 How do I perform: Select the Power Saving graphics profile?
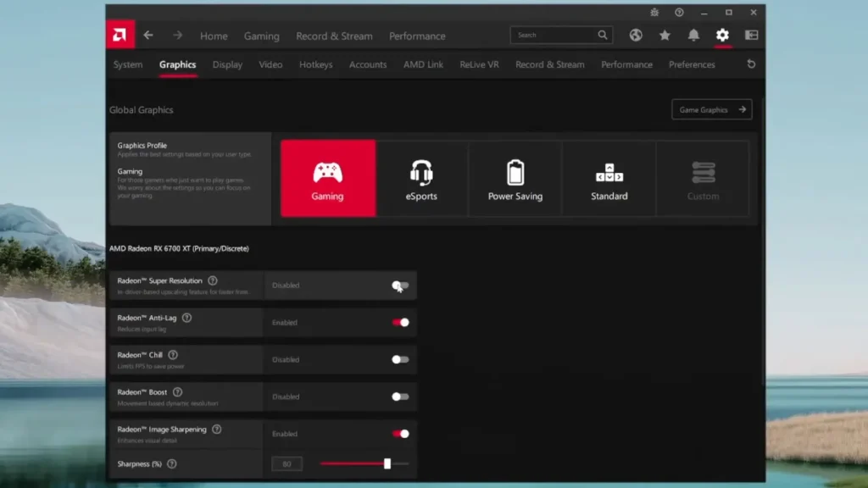click(x=515, y=178)
